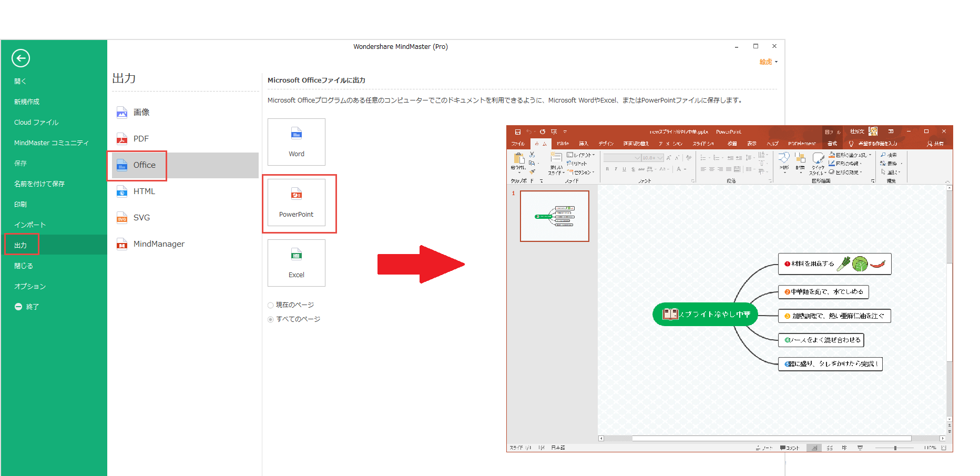Switch to デザイン tab in PowerPoint

(x=606, y=144)
